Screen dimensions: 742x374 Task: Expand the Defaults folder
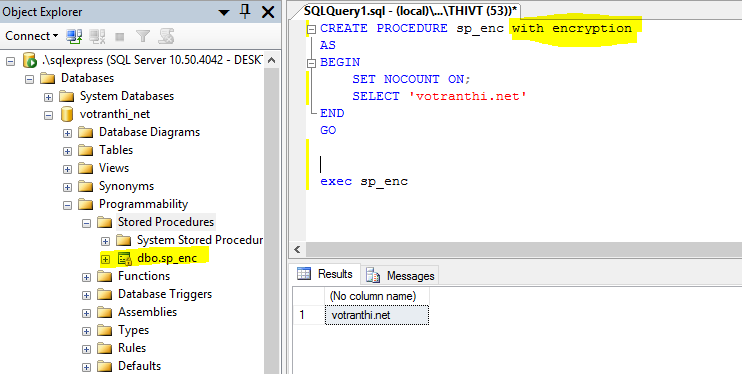pyautogui.click(x=86, y=367)
